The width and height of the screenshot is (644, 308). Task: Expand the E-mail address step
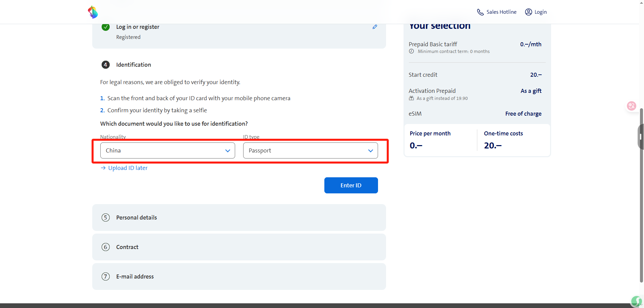point(239,276)
